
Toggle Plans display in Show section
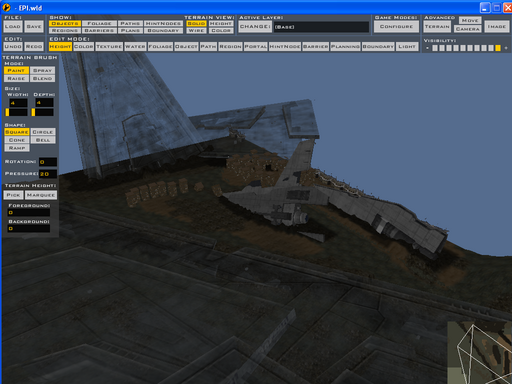coord(130,31)
